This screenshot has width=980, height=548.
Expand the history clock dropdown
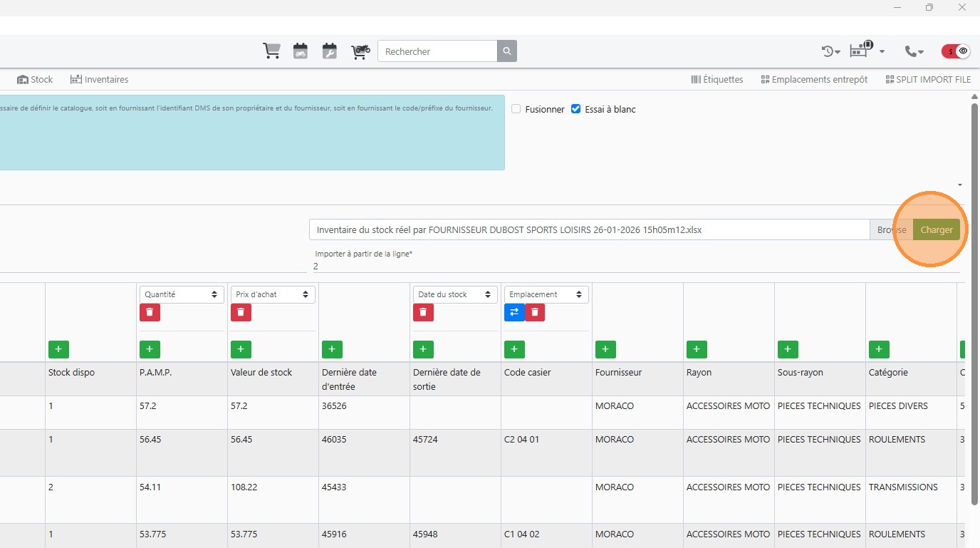pyautogui.click(x=830, y=51)
